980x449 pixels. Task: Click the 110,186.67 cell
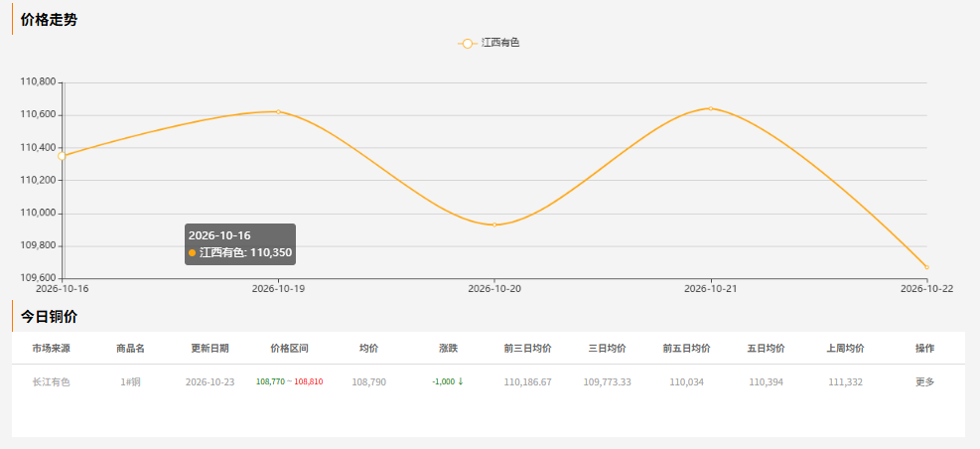[528, 382]
